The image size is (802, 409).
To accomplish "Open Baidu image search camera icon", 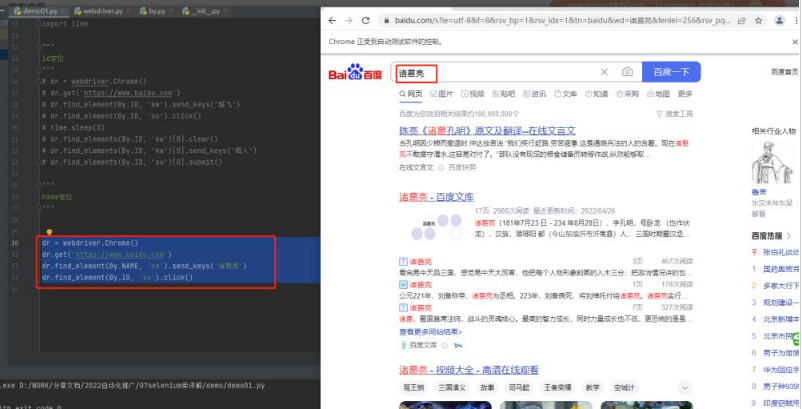I will tap(627, 72).
